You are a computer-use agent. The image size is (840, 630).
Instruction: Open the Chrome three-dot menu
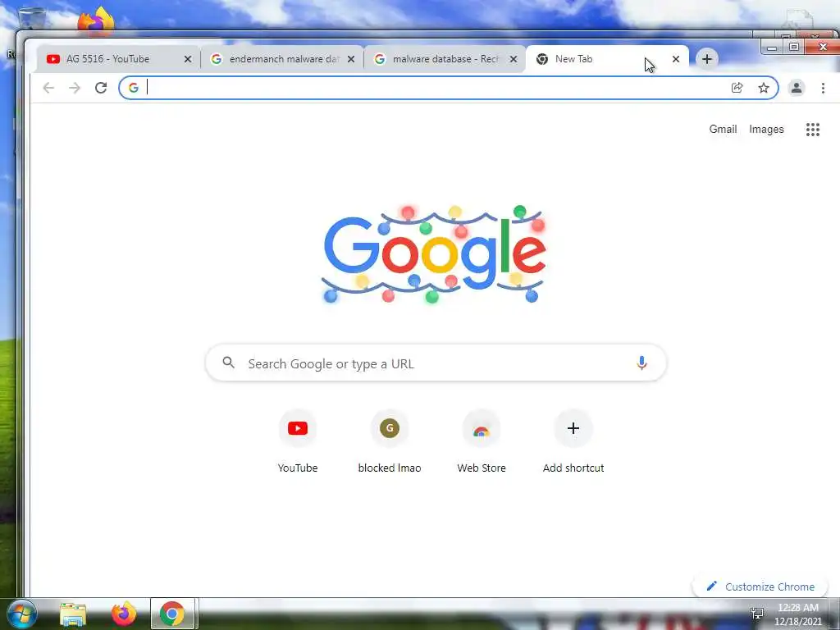point(823,88)
